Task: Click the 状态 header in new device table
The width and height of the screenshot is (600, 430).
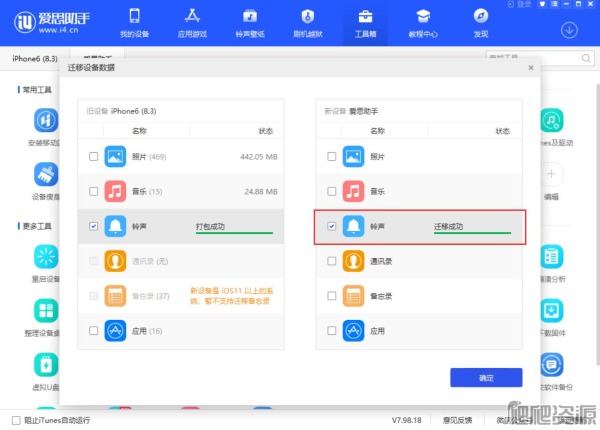Action: (x=502, y=131)
